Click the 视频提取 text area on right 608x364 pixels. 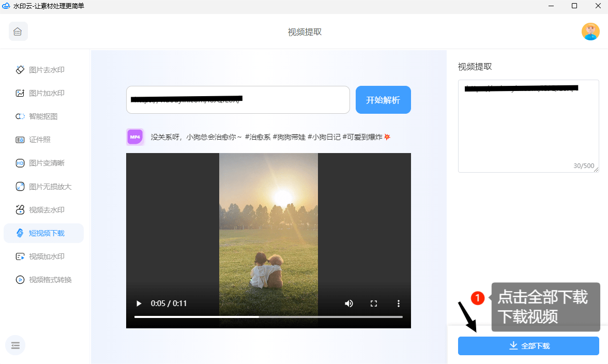click(528, 126)
